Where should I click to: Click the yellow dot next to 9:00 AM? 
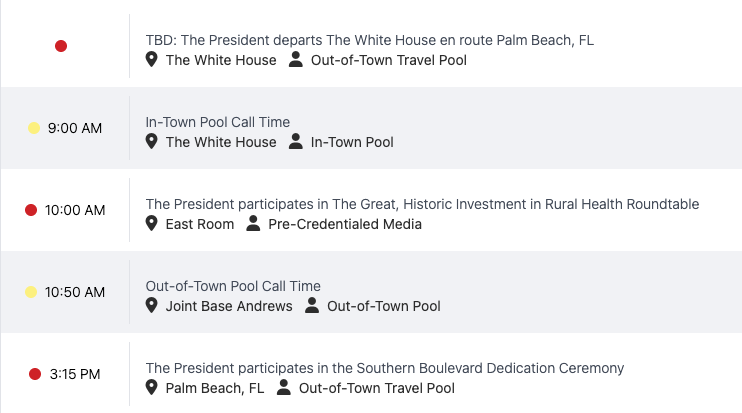tap(33, 128)
